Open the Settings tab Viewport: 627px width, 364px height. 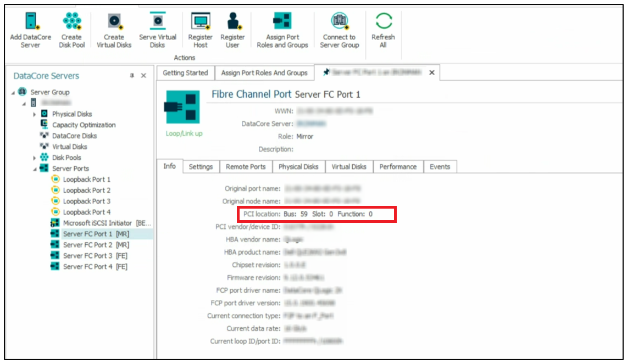[201, 167]
